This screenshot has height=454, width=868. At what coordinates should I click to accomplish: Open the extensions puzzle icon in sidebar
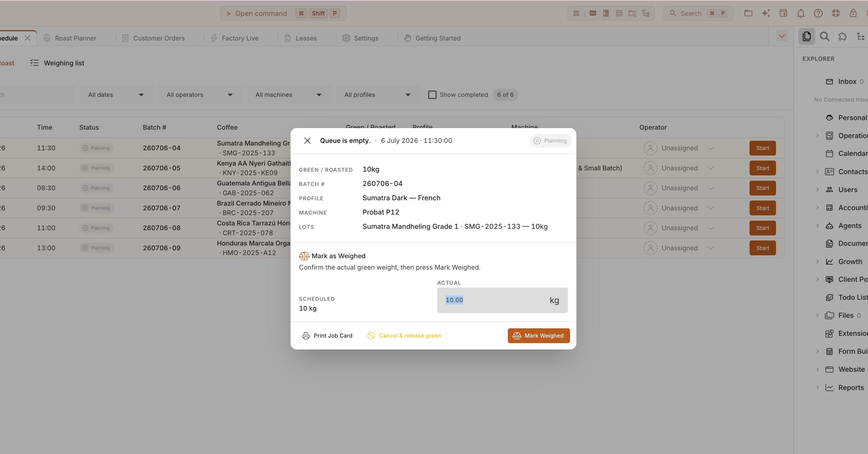842,36
